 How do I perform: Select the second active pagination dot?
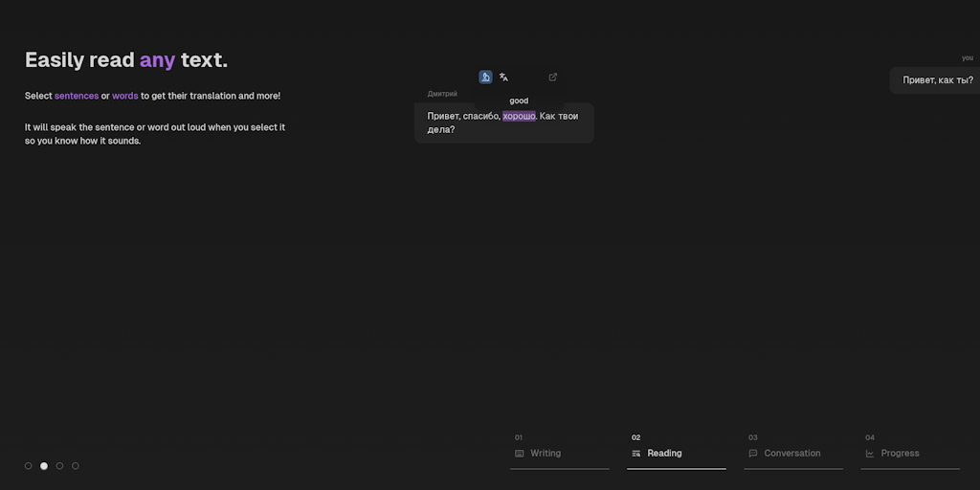click(44, 466)
